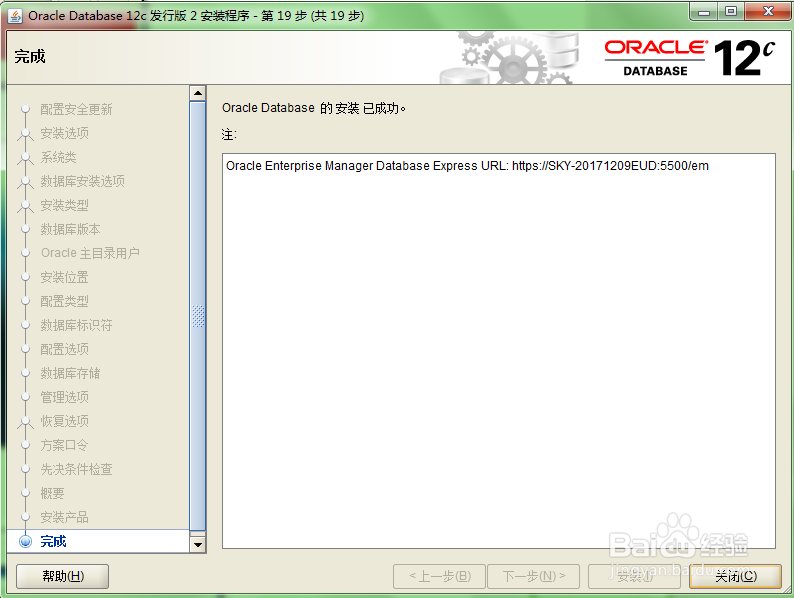Select the 安装类型 step

click(x=64, y=205)
